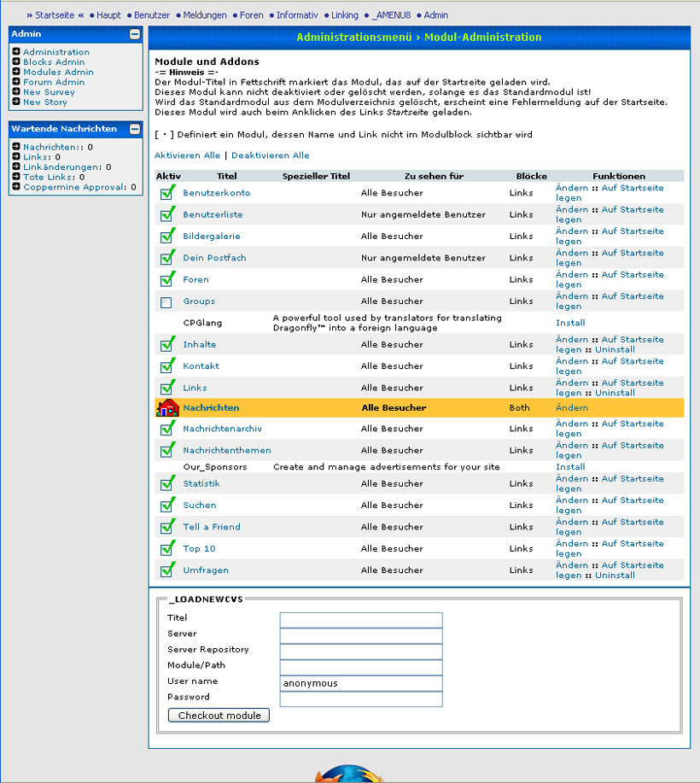
Task: Toggle active checkmark for Tell a Friend
Action: (x=168, y=527)
